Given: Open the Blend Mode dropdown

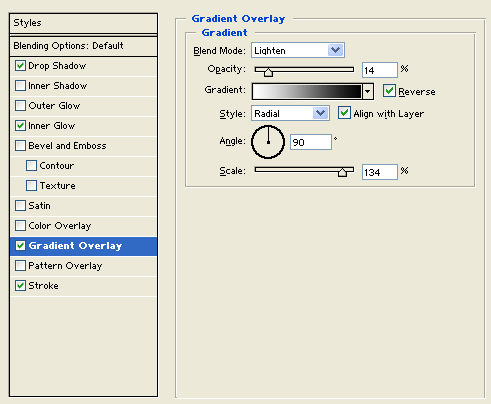Looking at the screenshot, I should [298, 50].
